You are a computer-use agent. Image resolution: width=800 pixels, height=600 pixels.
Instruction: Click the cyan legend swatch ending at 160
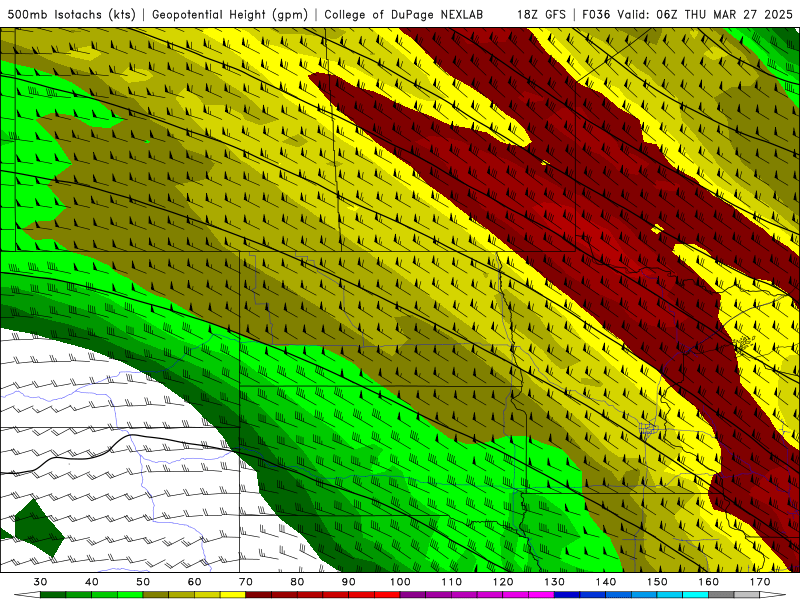click(695, 595)
